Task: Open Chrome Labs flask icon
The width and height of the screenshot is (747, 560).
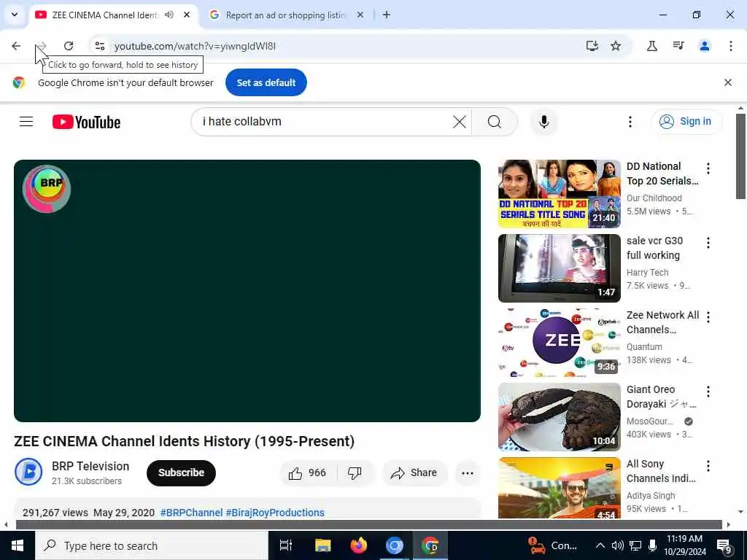Action: [x=651, y=46]
